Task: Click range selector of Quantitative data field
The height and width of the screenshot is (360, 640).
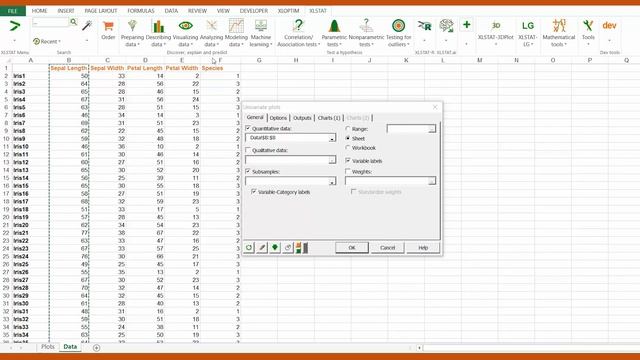Action: pos(332,139)
